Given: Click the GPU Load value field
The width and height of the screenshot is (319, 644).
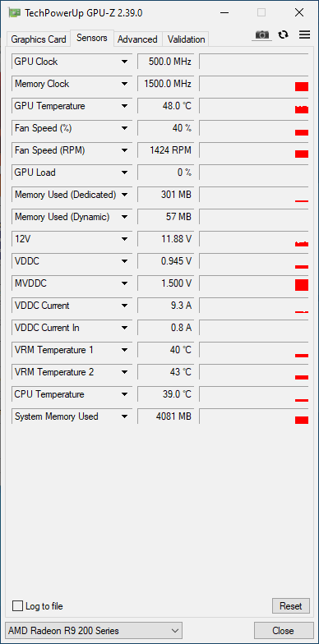Looking at the screenshot, I should point(166,172).
